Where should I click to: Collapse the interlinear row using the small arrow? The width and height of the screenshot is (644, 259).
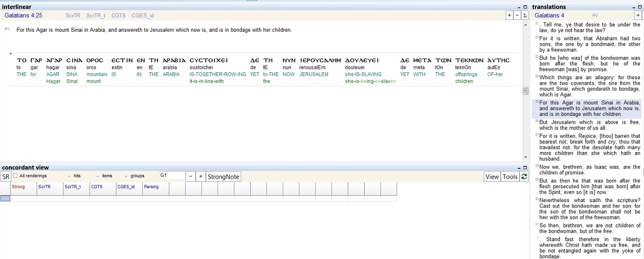point(10,53)
